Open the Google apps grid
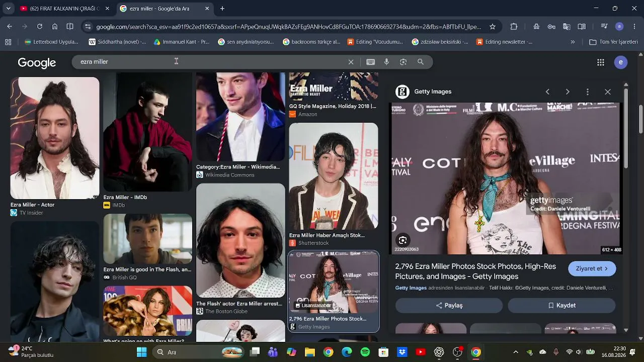The width and height of the screenshot is (644, 362). click(600, 62)
